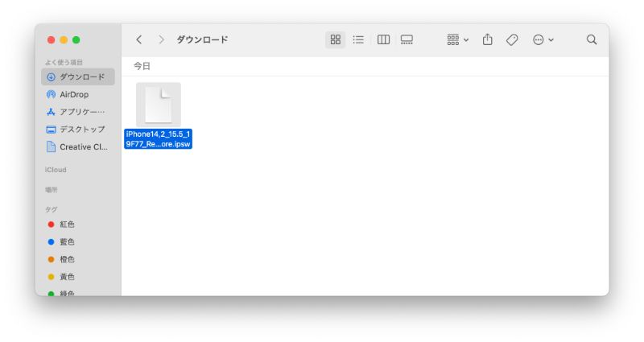The height and width of the screenshot is (342, 644).
Task: Close the Finder window
Action: [x=51, y=39]
